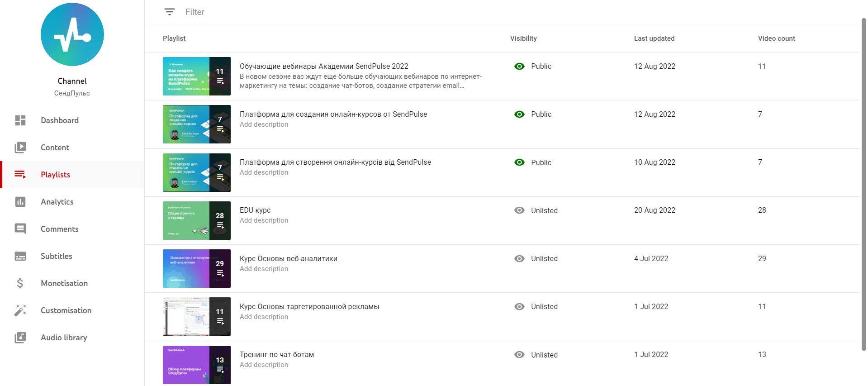Click the date 10 Aug 2022
Viewport: 868px width, 386px height.
click(655, 162)
